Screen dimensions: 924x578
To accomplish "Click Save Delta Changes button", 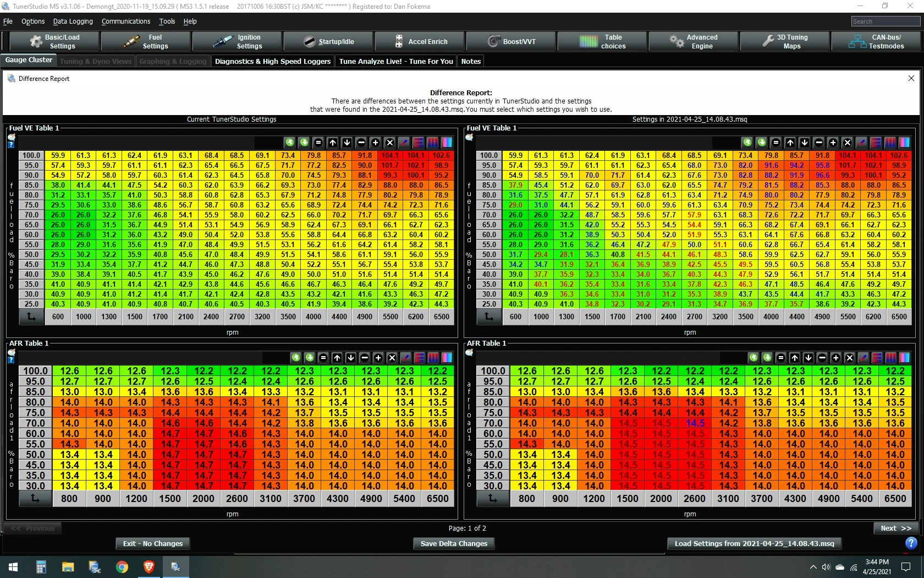I will (x=454, y=543).
